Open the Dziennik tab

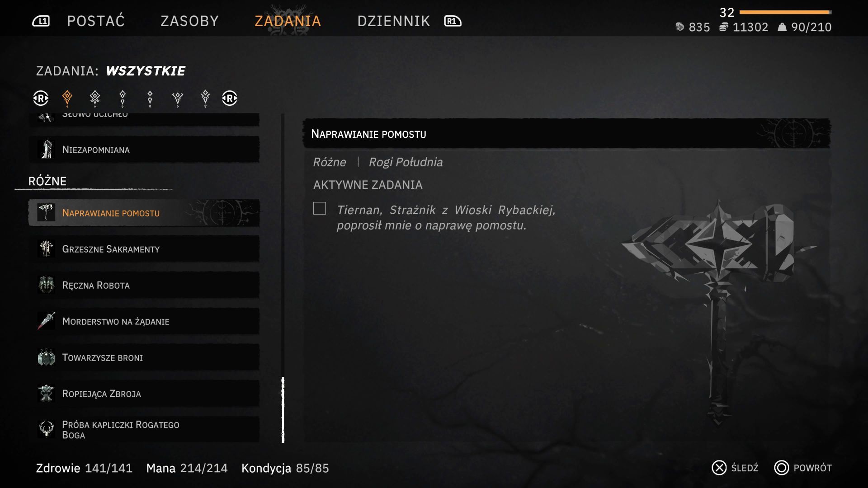pyautogui.click(x=394, y=21)
